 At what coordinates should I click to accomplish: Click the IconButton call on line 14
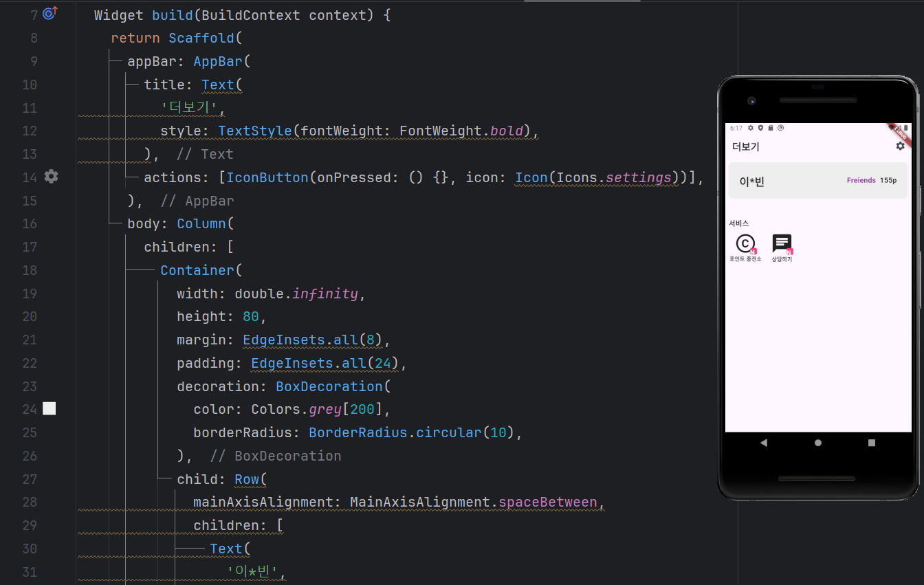[267, 177]
